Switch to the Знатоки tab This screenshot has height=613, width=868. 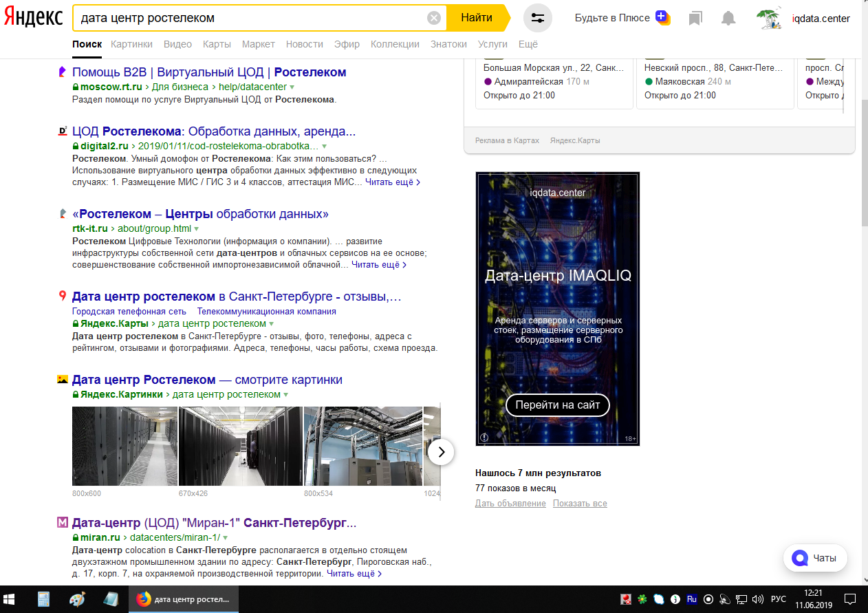448,44
